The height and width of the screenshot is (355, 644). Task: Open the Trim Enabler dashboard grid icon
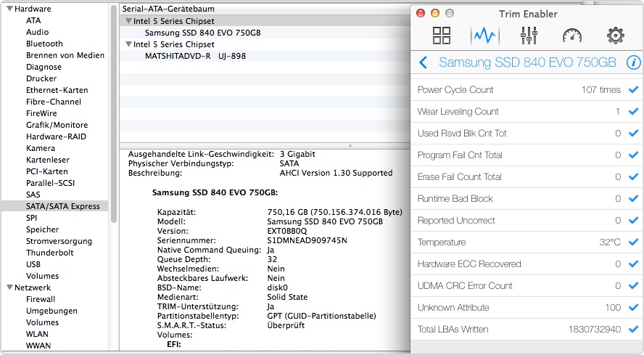[x=442, y=36]
